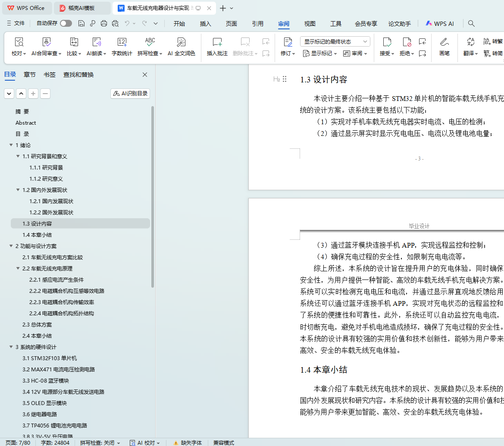The width and height of the screenshot is (504, 446).
Task: Click the print icon in the quick toolbar
Action: (104, 24)
